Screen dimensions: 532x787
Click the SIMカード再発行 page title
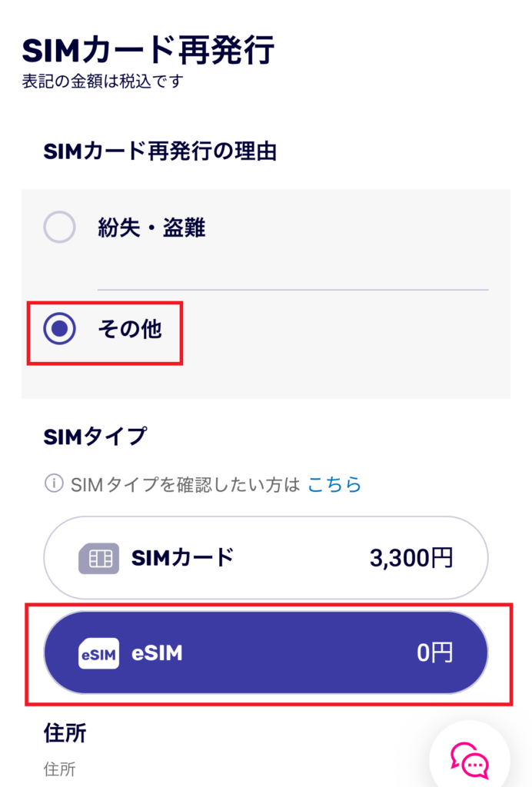(x=148, y=51)
